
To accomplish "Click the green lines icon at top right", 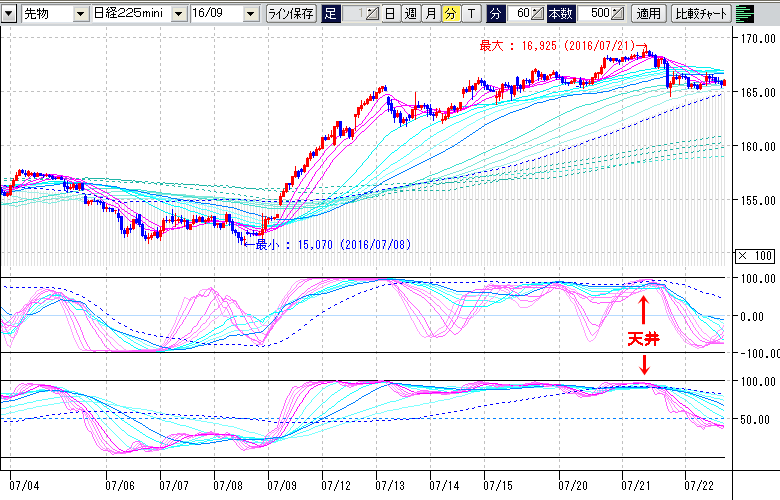I will click(745, 14).
